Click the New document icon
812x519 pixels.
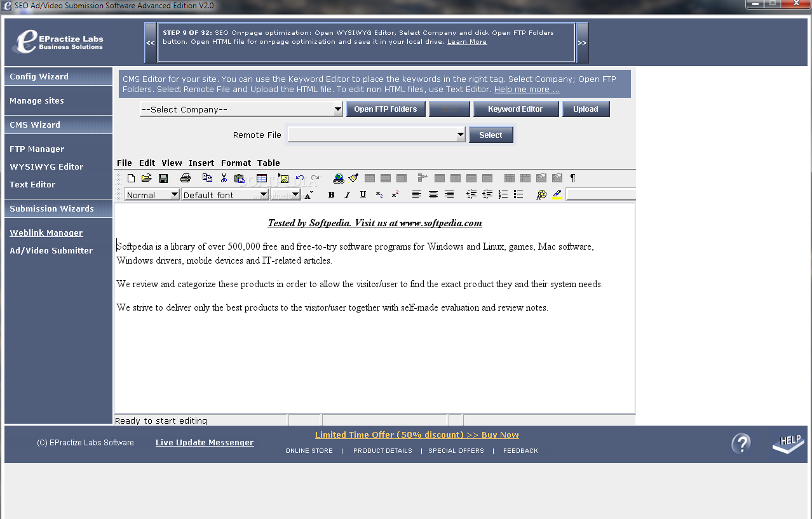(131, 179)
